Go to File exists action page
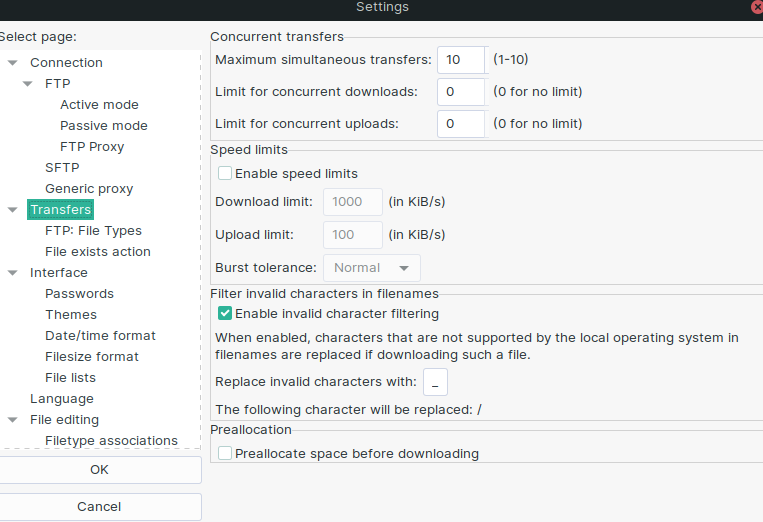 pyautogui.click(x=98, y=252)
